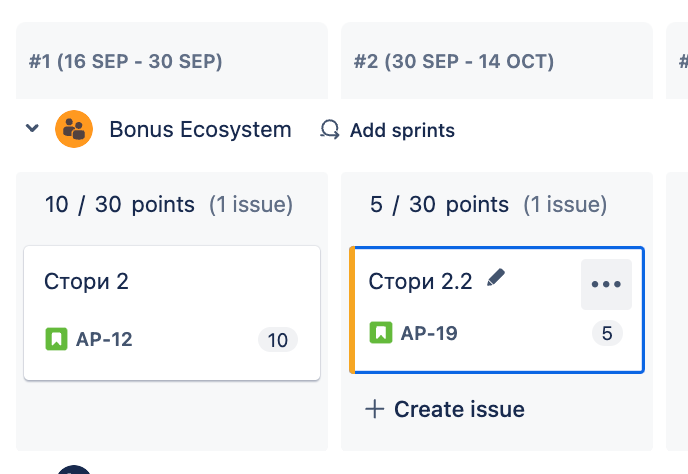This screenshot has width=688, height=474.
Task: Select sprint #2 (30 Sep - 14 Oct) header
Action: [454, 62]
